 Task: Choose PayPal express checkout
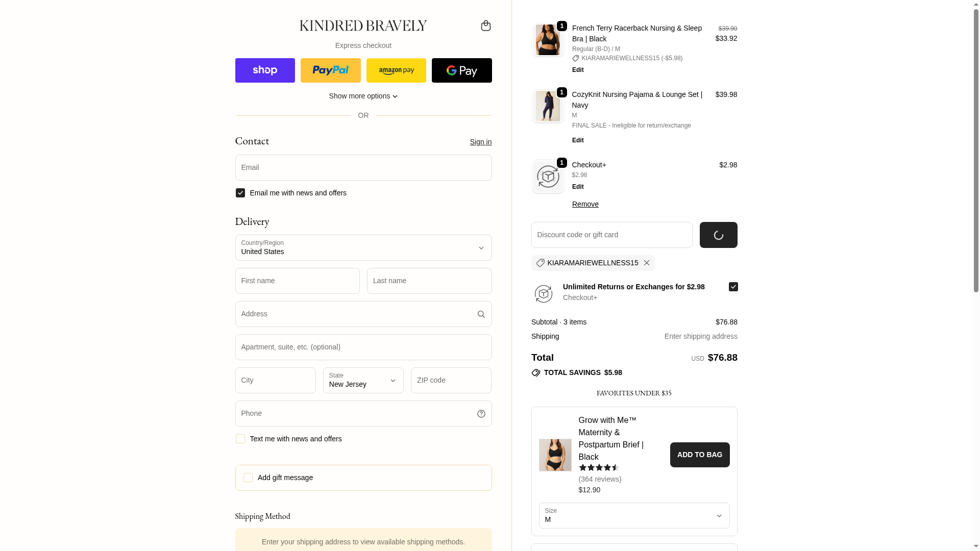tap(331, 70)
